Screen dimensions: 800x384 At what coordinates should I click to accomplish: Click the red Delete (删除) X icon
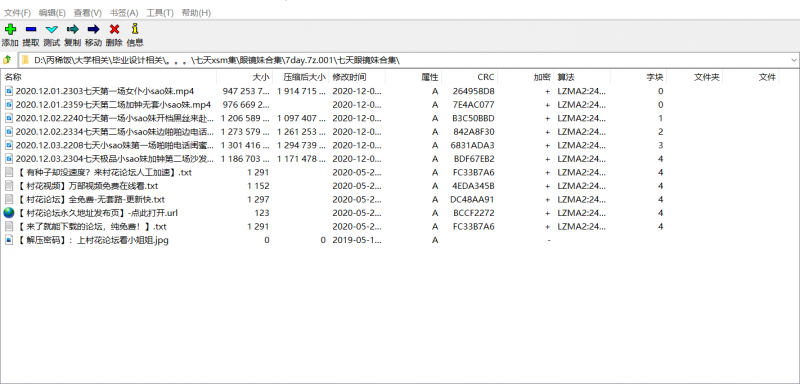(114, 30)
